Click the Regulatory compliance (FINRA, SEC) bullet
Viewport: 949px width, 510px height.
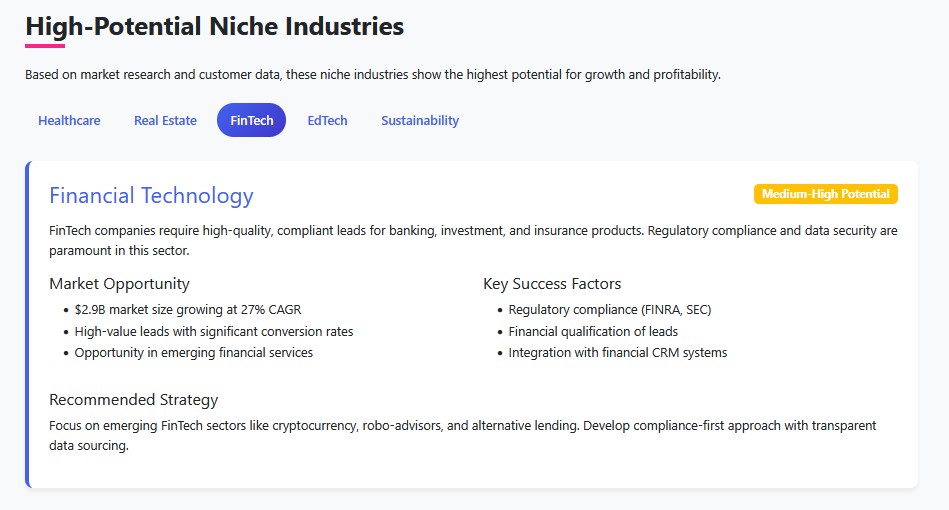[610, 310]
